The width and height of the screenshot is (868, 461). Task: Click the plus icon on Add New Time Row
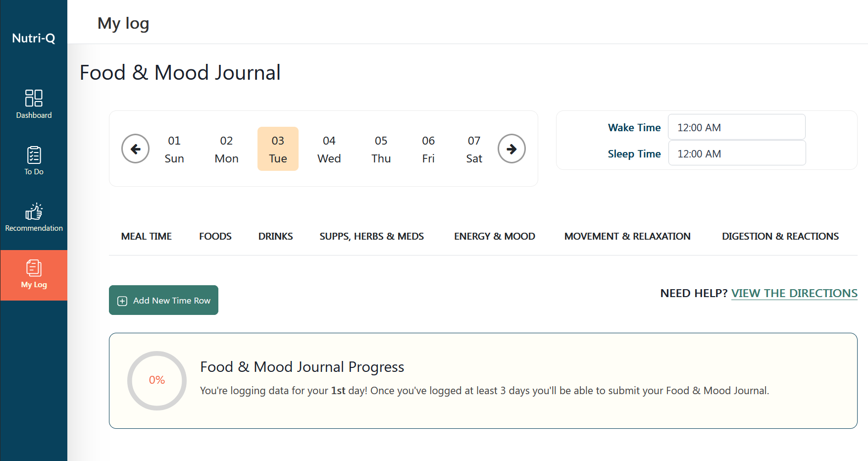[121, 301]
